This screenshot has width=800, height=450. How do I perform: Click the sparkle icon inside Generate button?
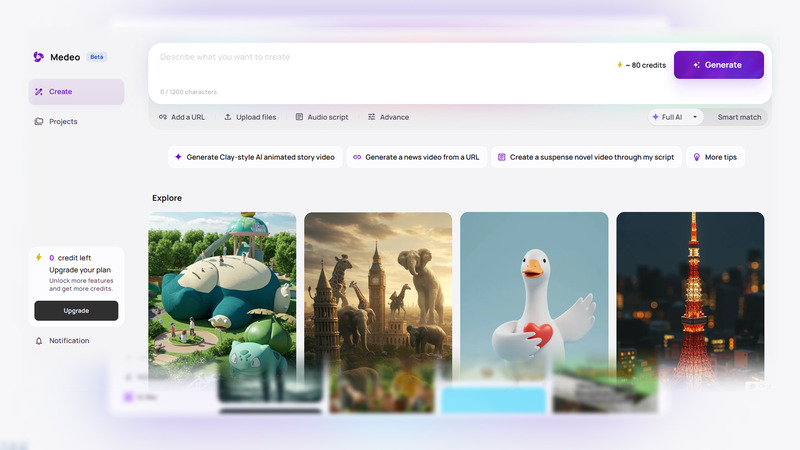tap(696, 65)
